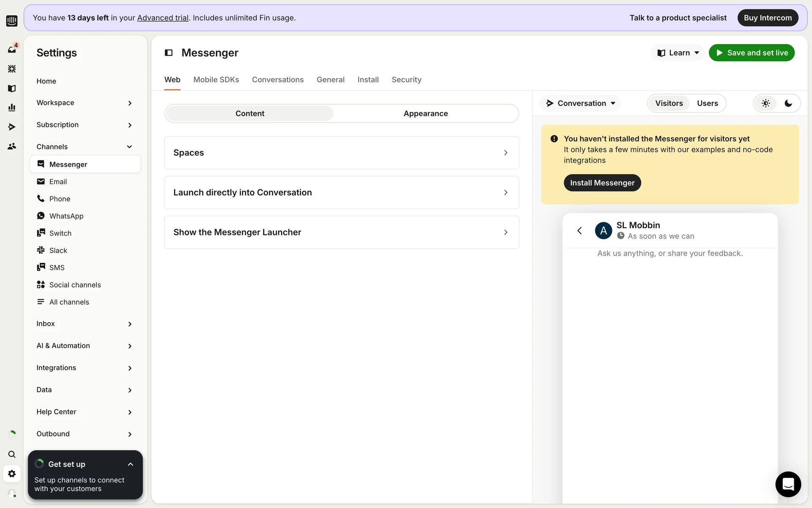Collapse the Channels menu in Settings

click(129, 147)
